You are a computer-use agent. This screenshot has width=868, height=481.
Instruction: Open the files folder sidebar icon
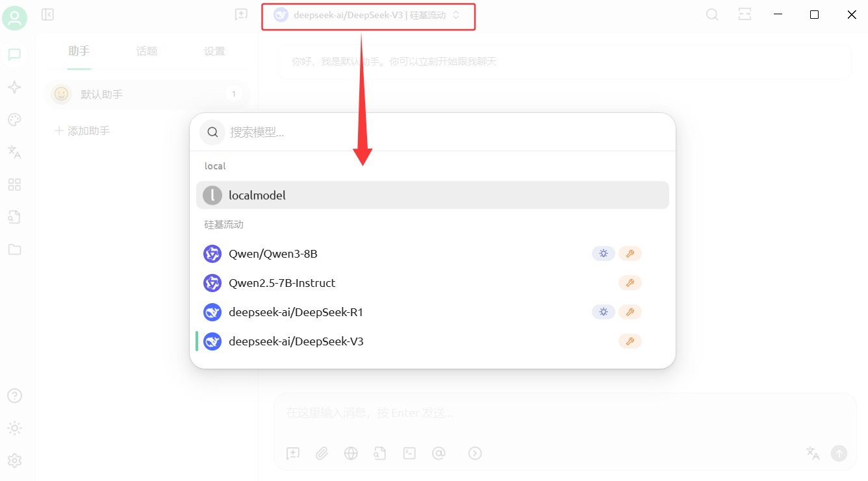coord(14,249)
